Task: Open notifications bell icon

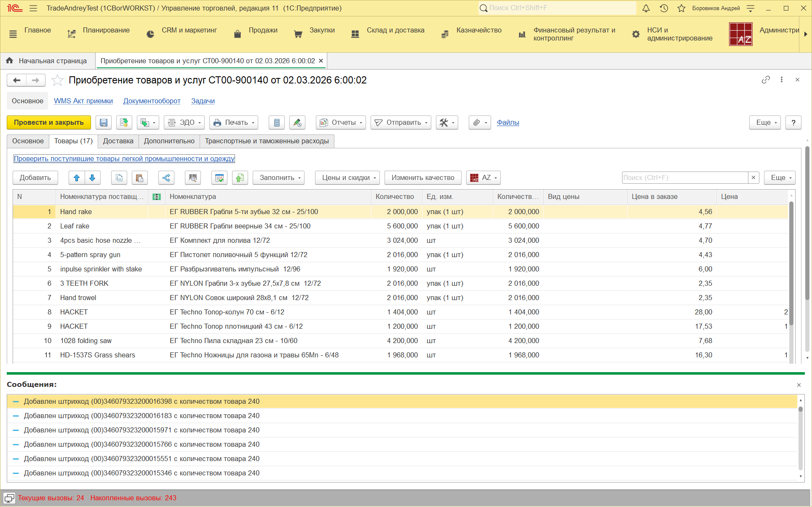Action: [646, 8]
